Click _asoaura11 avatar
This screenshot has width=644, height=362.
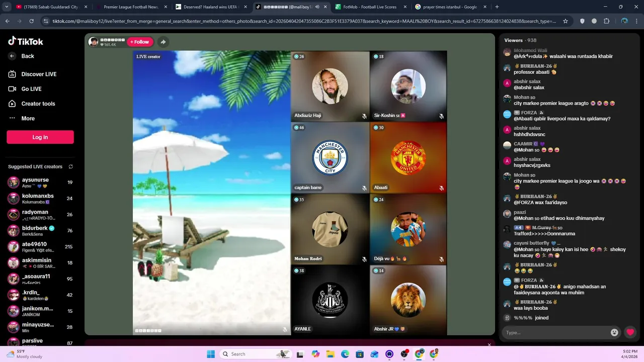13,279
